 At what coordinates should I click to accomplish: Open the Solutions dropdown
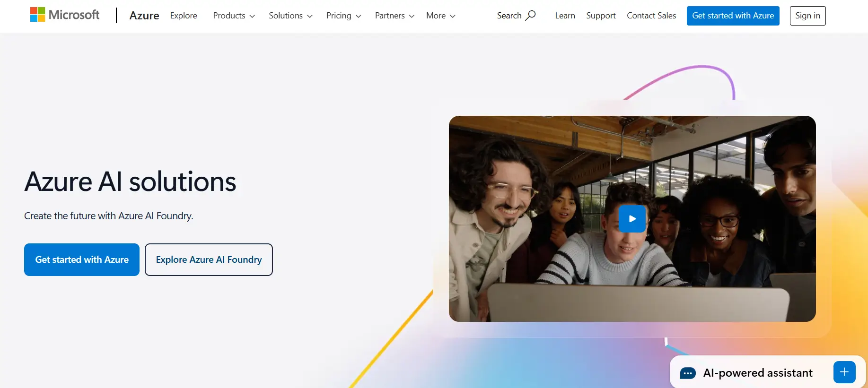290,16
